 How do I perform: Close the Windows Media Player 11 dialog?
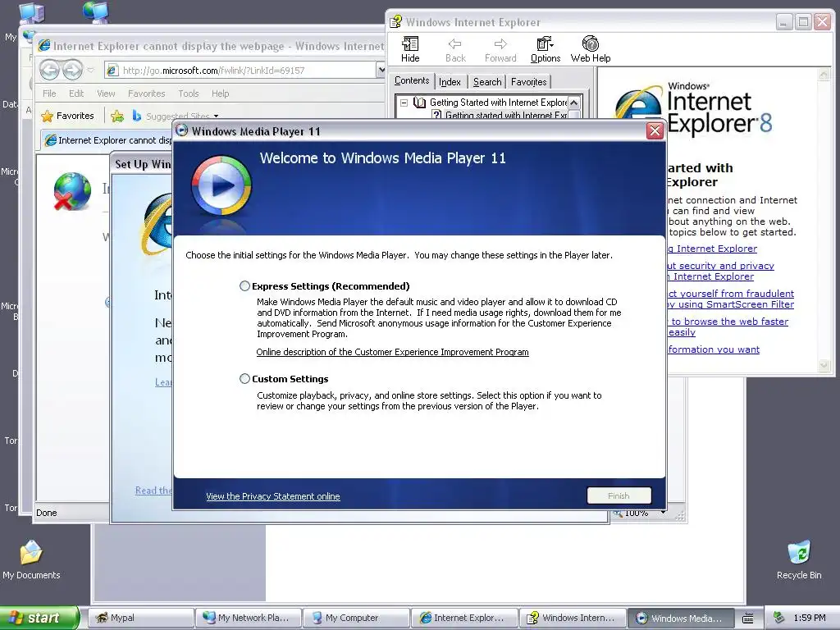(x=655, y=130)
